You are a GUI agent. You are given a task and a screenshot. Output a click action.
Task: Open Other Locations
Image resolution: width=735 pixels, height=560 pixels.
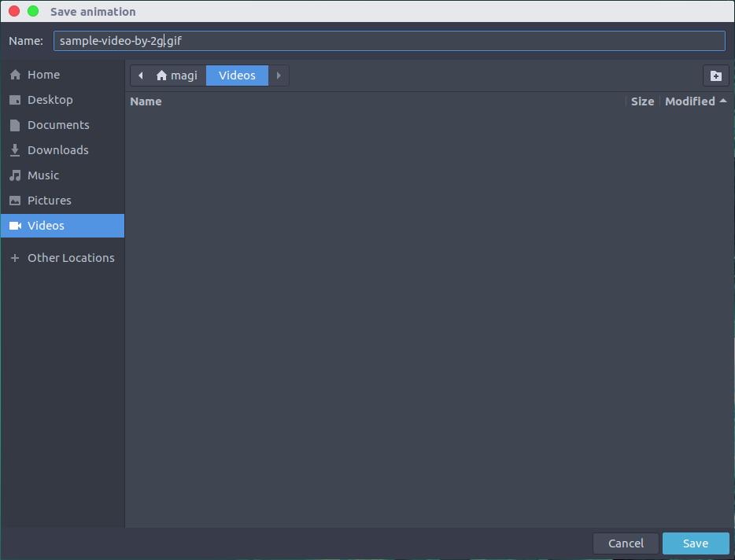[62, 258]
